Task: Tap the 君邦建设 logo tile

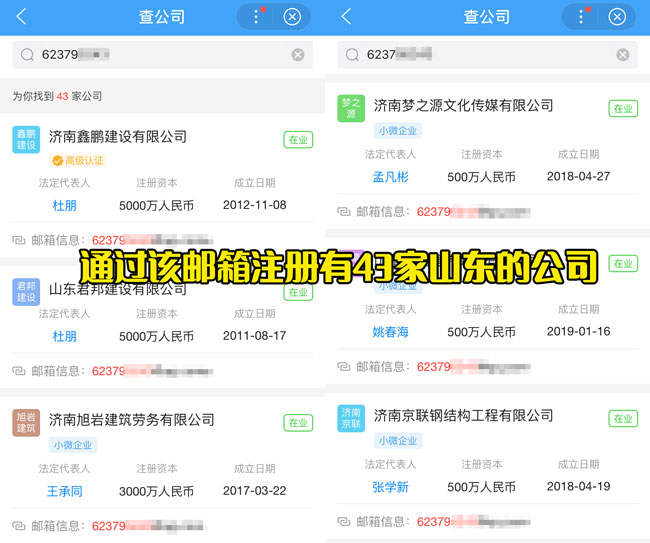Action: point(26,292)
